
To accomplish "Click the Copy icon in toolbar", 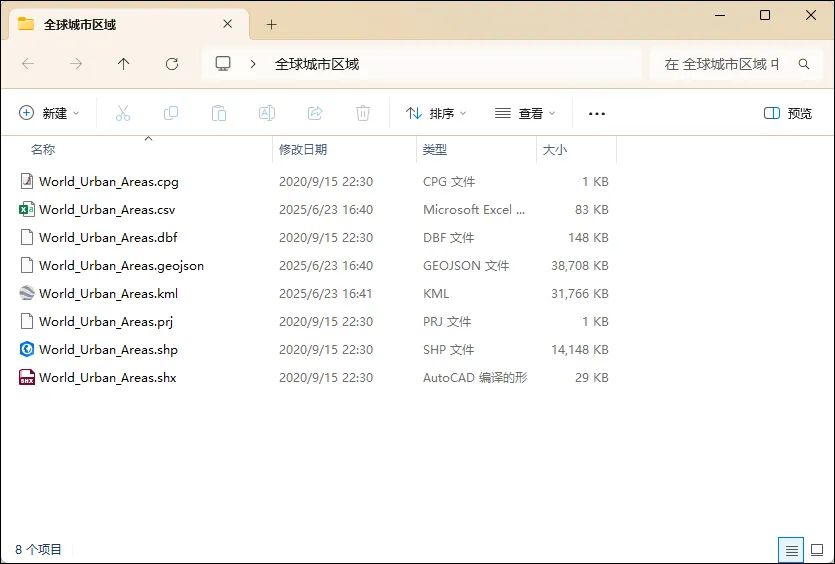I will coord(171,113).
